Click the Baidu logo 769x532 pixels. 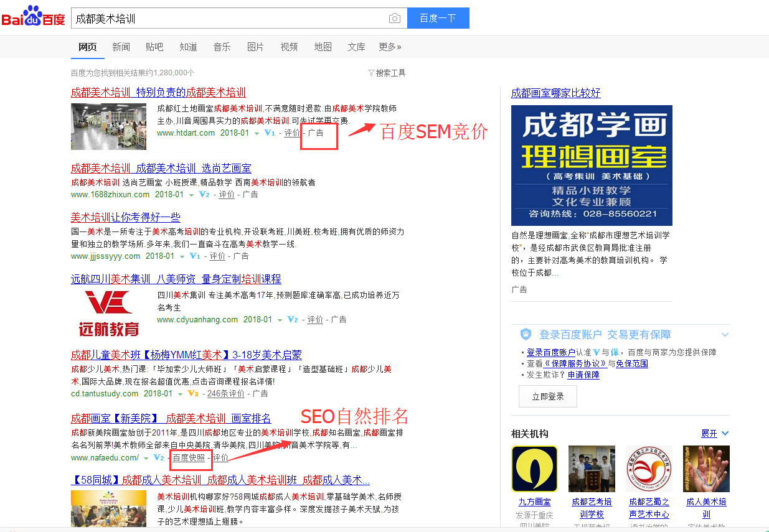click(x=33, y=17)
